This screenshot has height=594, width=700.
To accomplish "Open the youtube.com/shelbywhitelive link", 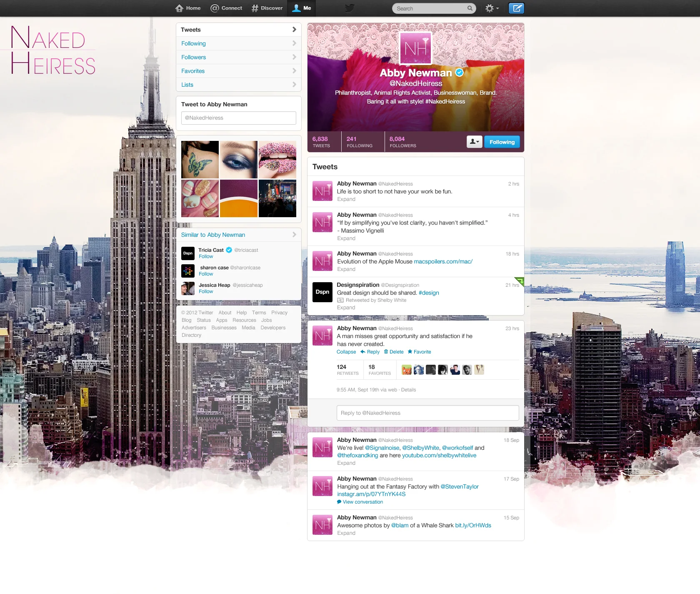I will tap(439, 455).
